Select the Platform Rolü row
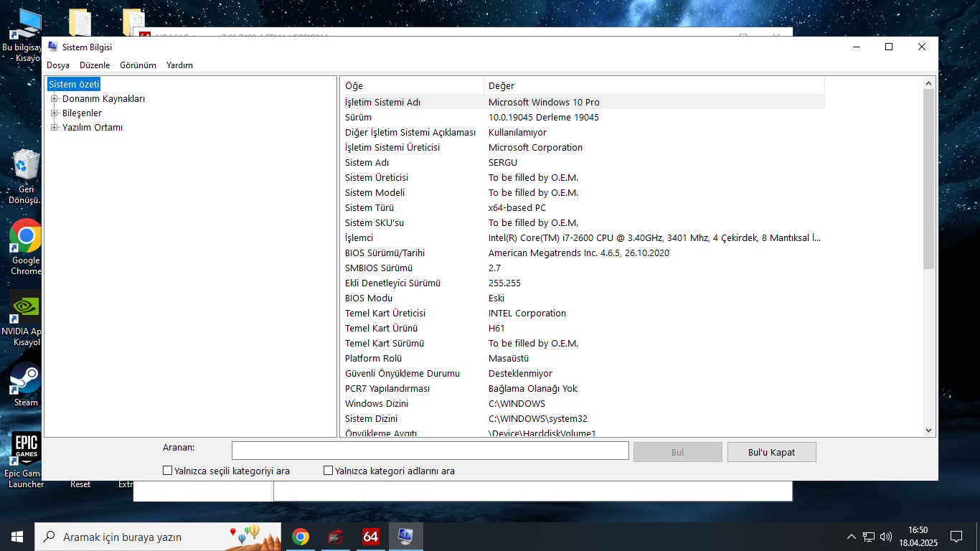This screenshot has height=551, width=980. click(x=583, y=358)
